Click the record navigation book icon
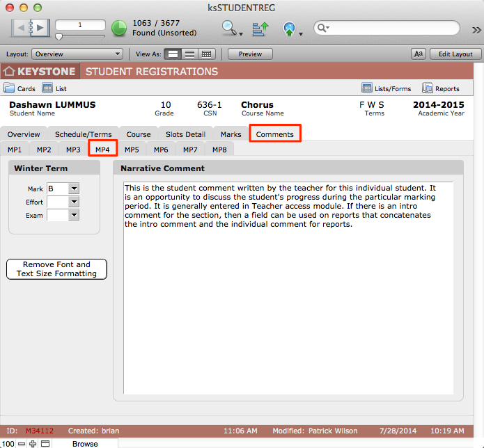Image resolution: width=484 pixels, height=448 pixels. 31,28
